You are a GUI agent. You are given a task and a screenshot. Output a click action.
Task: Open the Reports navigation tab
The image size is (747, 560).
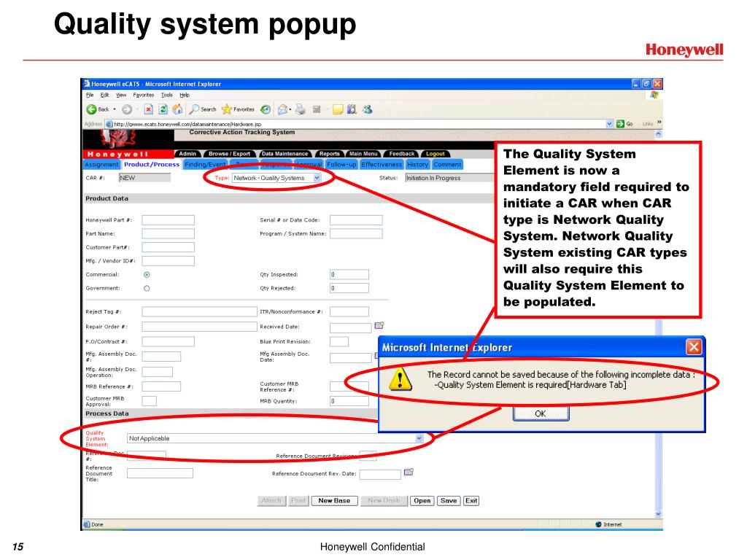(330, 154)
